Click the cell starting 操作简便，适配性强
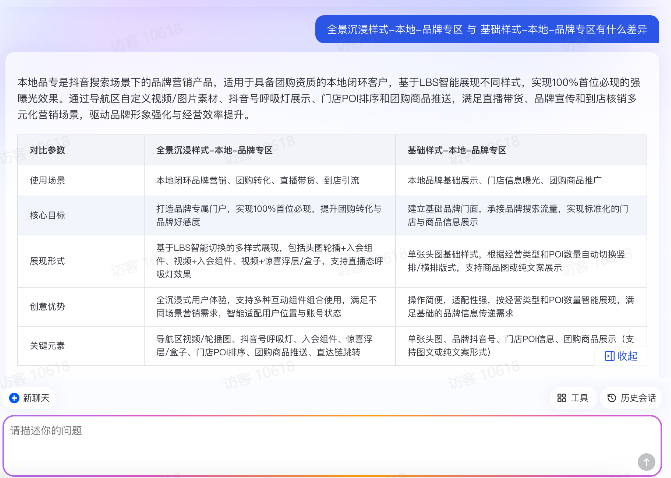Image resolution: width=671 pixels, height=478 pixels. point(521,307)
